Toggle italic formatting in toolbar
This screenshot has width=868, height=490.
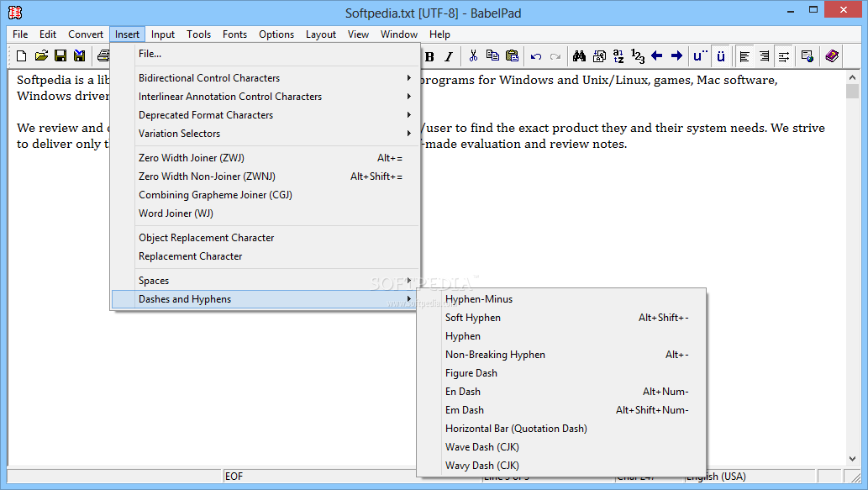click(x=449, y=56)
